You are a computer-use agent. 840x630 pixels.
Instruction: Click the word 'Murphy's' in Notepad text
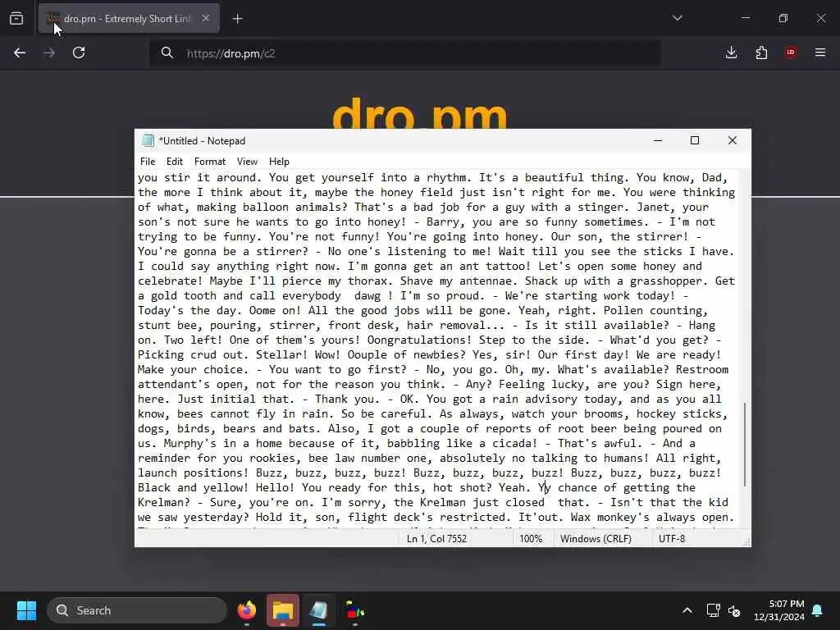pos(189,444)
